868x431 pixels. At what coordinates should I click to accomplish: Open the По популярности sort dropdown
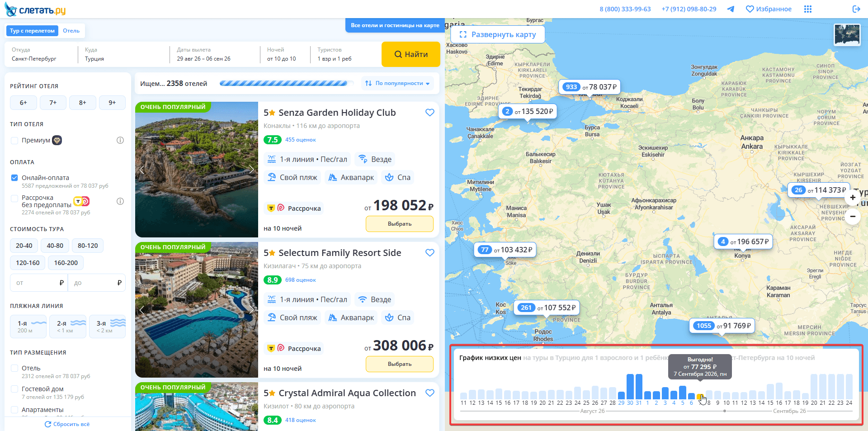[398, 83]
